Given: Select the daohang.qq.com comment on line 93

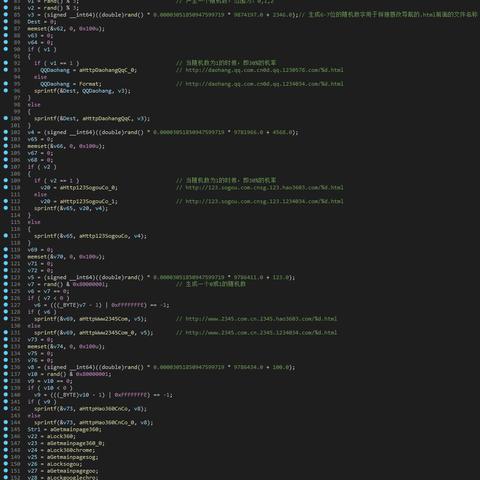Looking at the screenshot, I should [264, 70].
